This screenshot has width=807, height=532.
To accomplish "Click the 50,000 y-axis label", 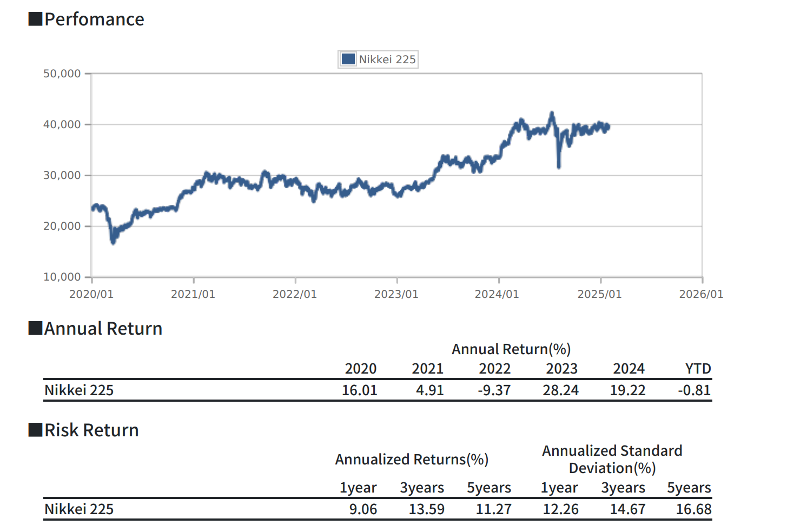I will pos(62,74).
